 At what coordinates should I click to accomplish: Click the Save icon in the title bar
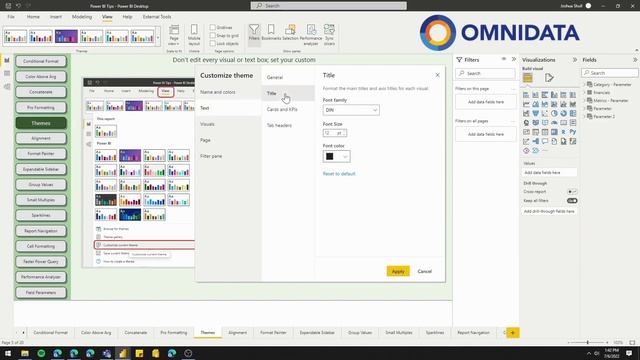click(8, 6)
